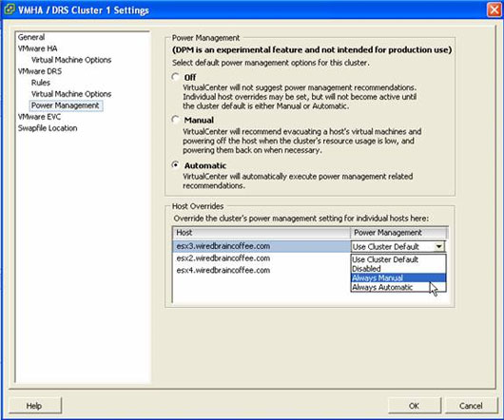Select the Automatic power management radio button

click(175, 165)
